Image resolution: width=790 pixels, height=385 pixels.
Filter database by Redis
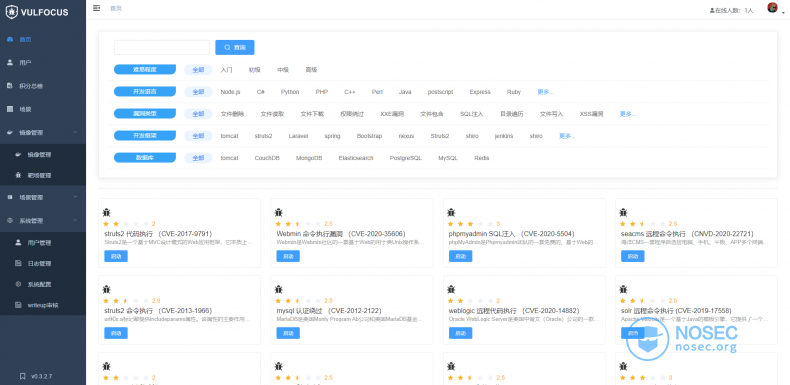482,158
